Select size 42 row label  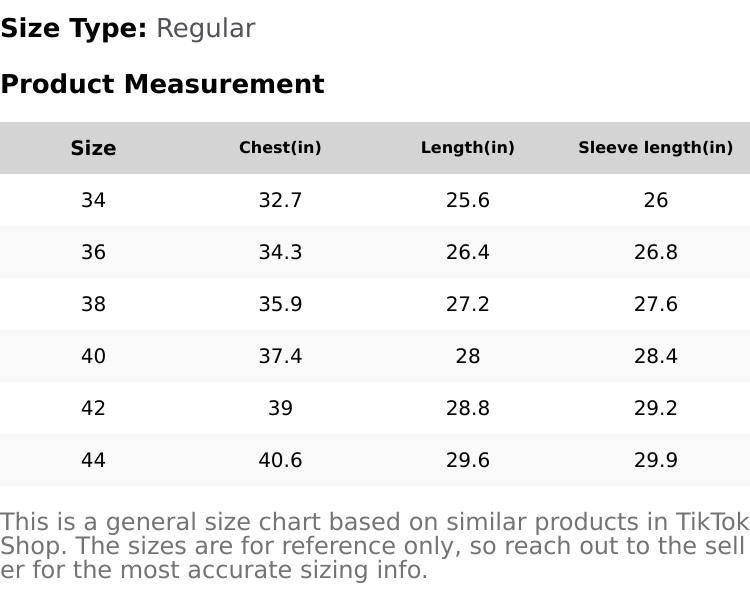pyautogui.click(x=93, y=408)
